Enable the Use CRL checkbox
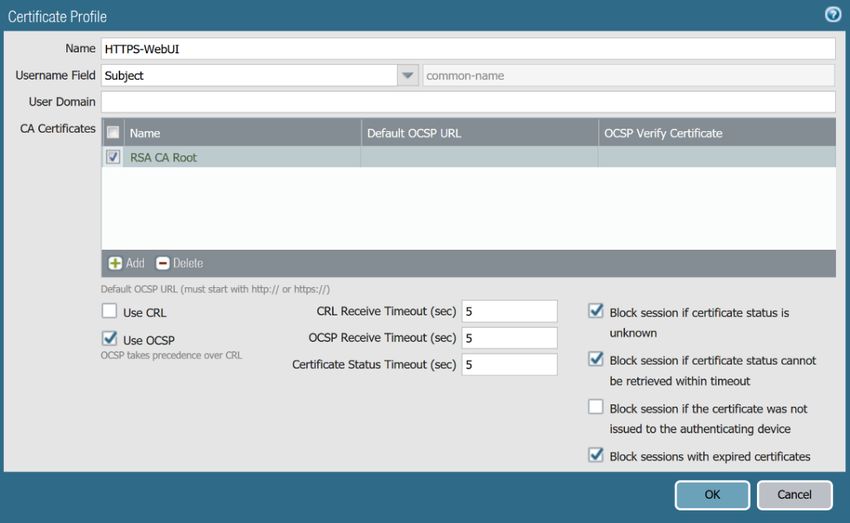Viewport: 850px width, 523px height. pos(110,311)
